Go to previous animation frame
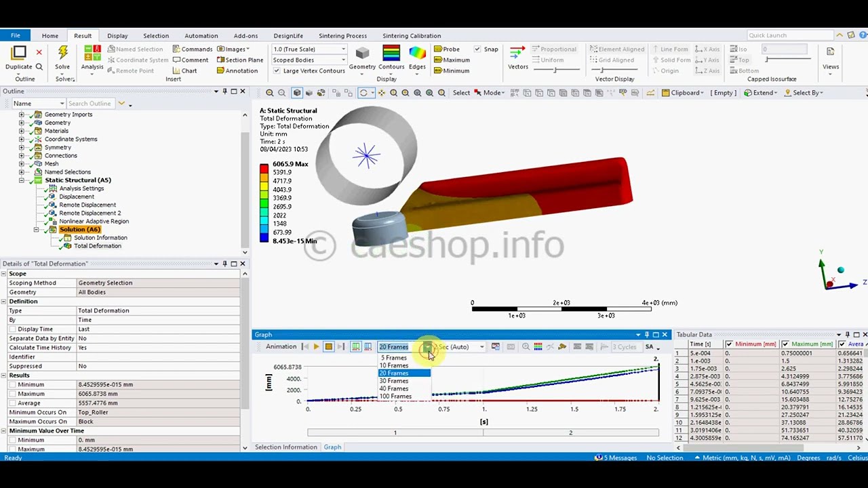868x488 pixels. [x=304, y=347]
